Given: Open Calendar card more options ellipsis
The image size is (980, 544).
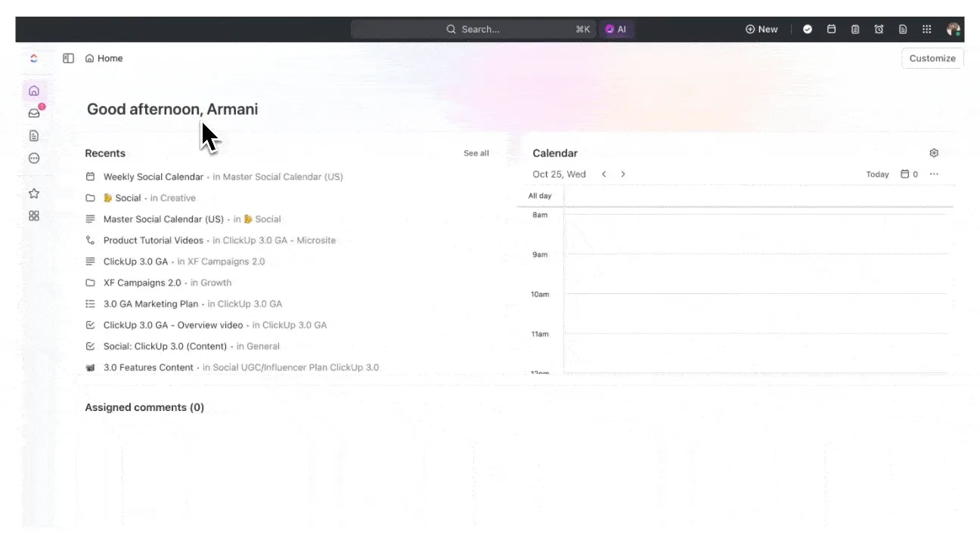Looking at the screenshot, I should pyautogui.click(x=934, y=175).
